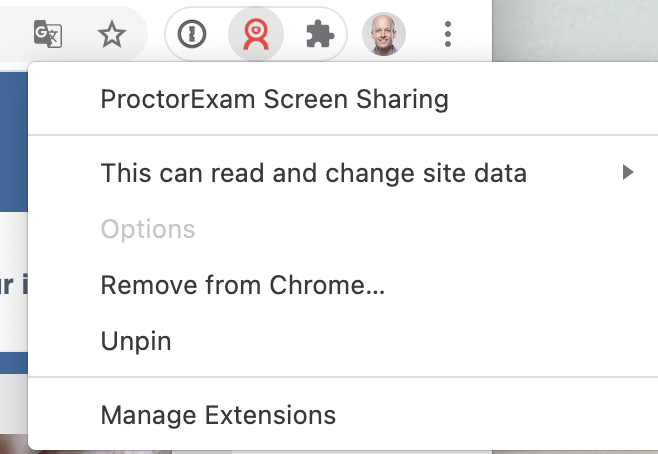Screen dimensions: 658x454
Task: Open the Extensions puzzle piece menu
Action: [320, 34]
